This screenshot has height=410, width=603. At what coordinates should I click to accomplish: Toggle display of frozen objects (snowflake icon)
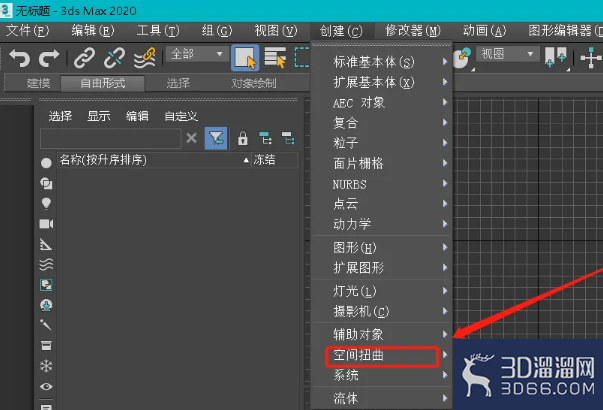coord(46,366)
